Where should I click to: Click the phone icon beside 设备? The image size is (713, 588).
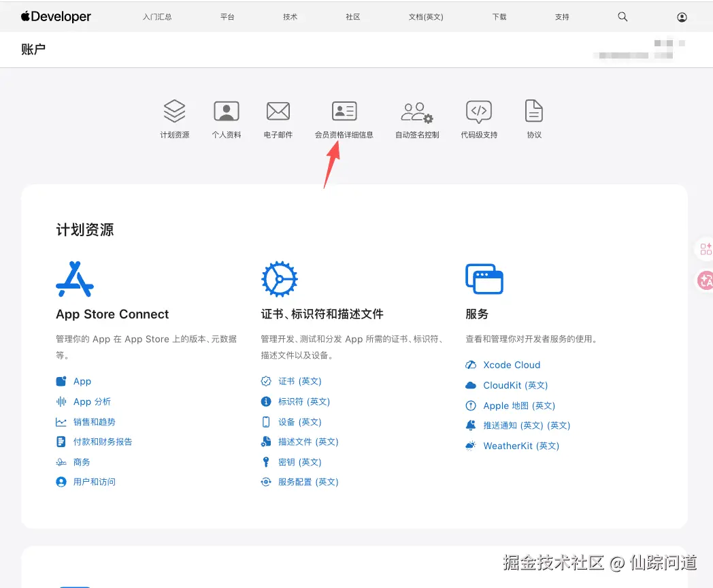pyautogui.click(x=266, y=422)
